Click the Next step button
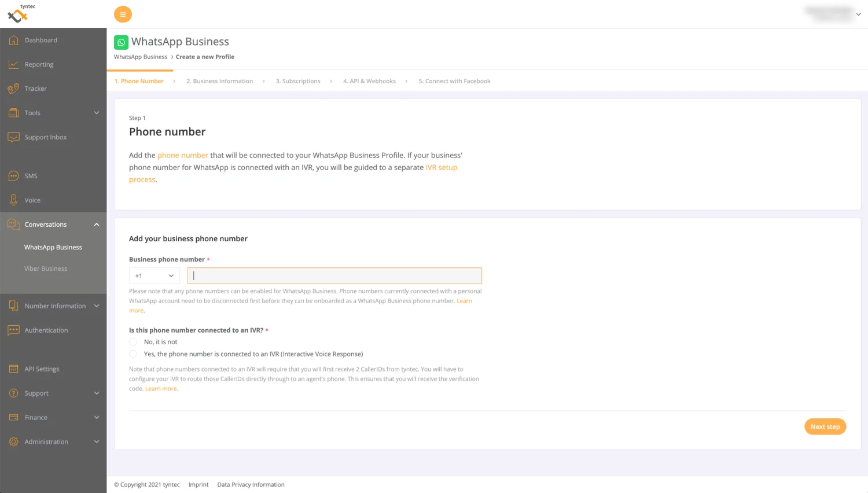The height and width of the screenshot is (493, 868). click(825, 427)
